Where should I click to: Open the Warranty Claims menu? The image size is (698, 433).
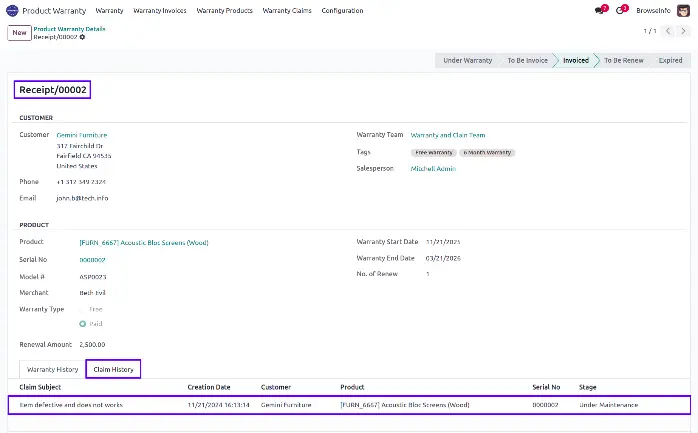287,10
